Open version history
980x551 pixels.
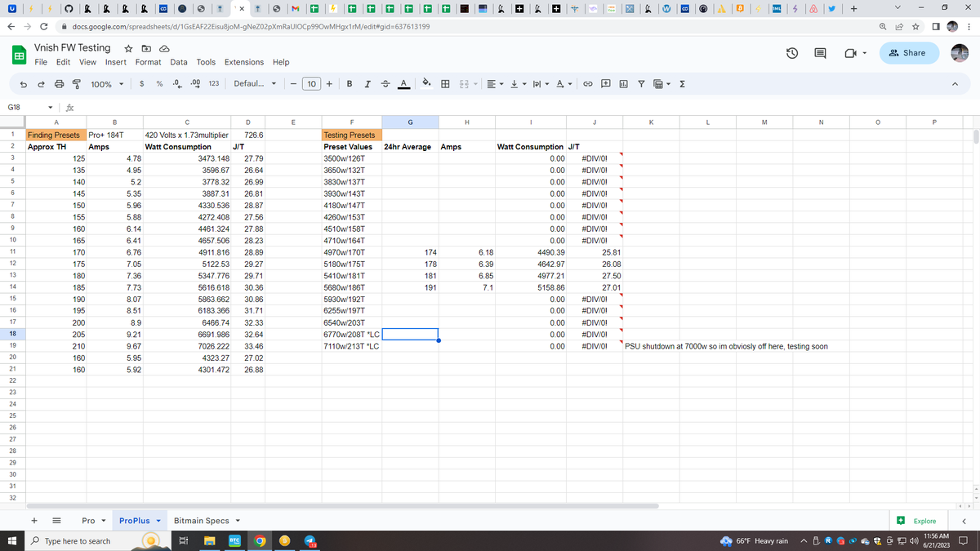click(791, 52)
